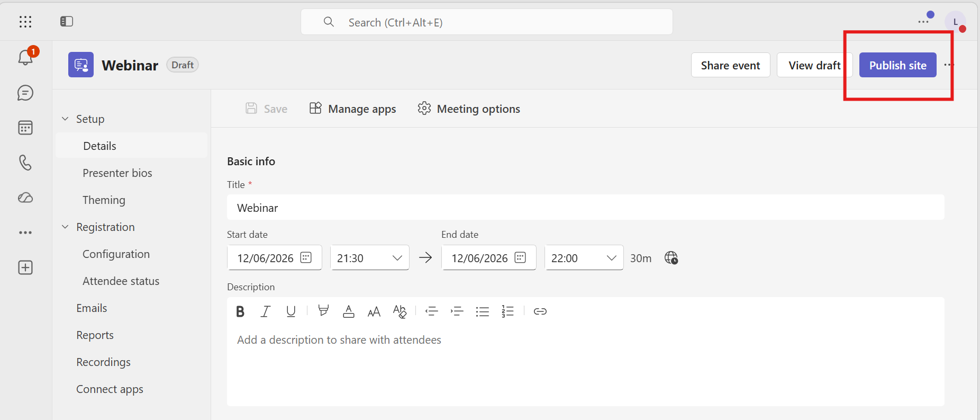Open the time zone globe icon
Viewport: 980px width, 420px height.
671,258
